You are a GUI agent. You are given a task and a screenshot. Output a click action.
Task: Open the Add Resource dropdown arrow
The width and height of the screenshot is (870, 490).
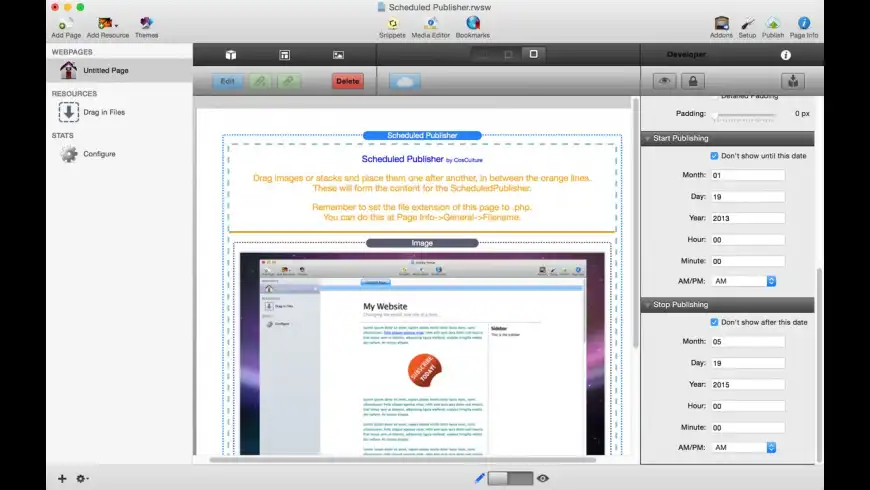(x=116, y=25)
